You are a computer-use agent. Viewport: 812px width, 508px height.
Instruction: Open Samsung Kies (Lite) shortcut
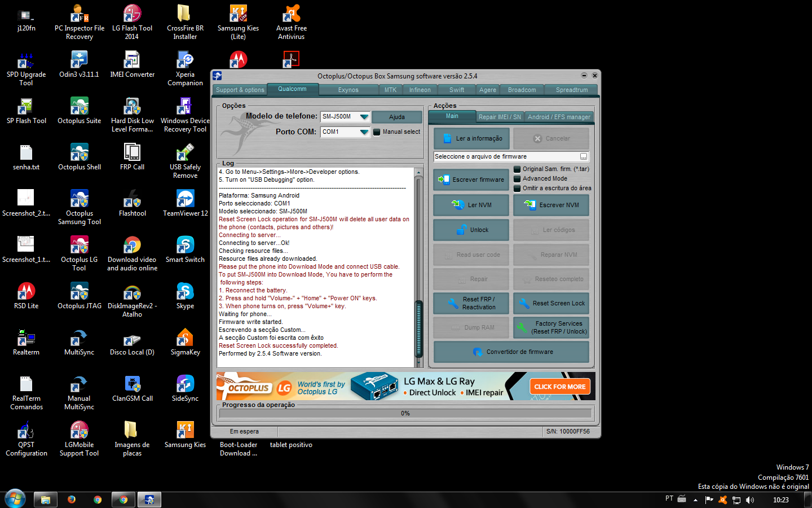[238, 22]
